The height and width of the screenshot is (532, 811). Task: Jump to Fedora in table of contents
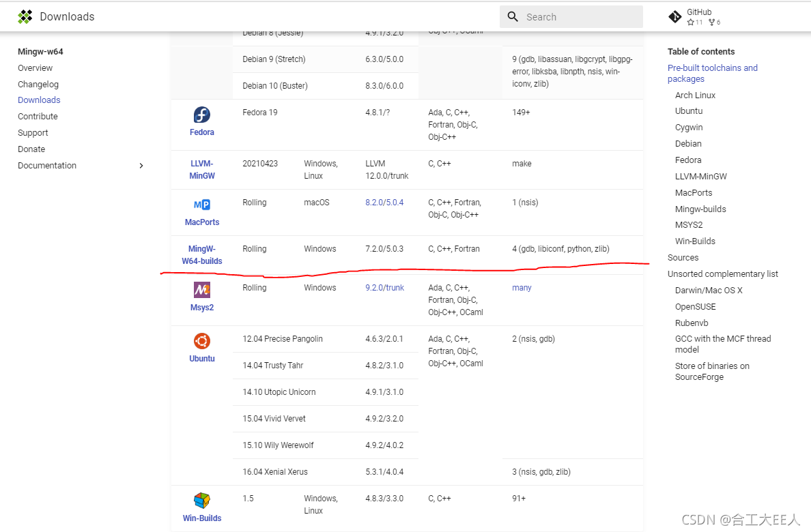pos(688,160)
